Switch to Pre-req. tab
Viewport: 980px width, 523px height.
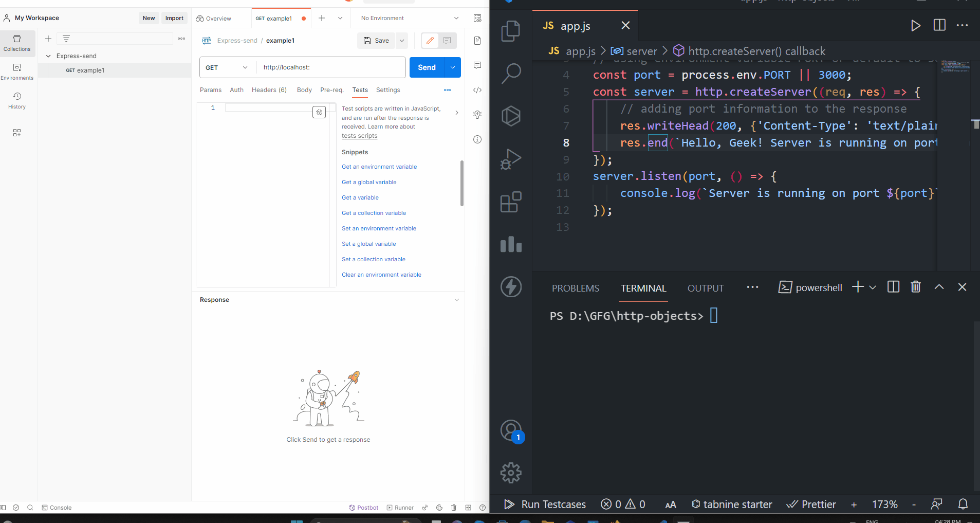pos(332,90)
